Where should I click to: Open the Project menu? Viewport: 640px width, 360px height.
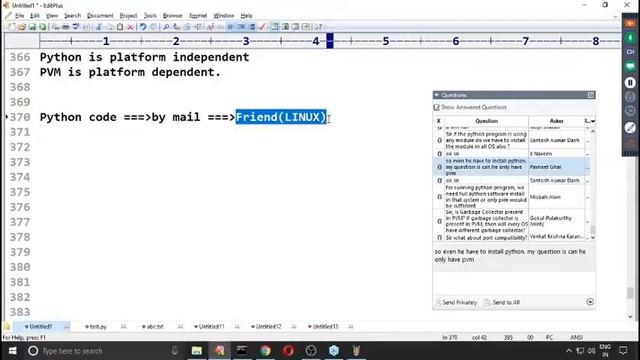128,16
